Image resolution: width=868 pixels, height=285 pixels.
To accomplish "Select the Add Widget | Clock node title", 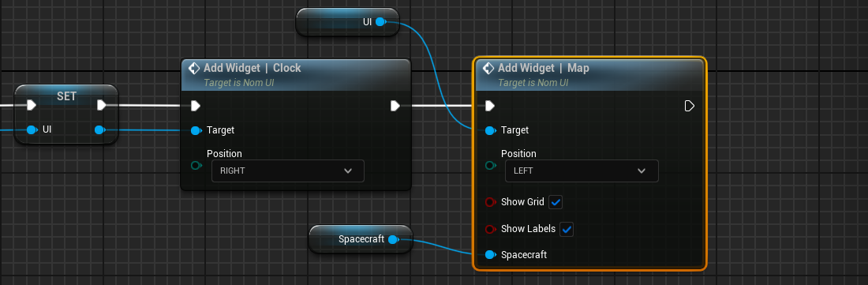I will click(253, 68).
